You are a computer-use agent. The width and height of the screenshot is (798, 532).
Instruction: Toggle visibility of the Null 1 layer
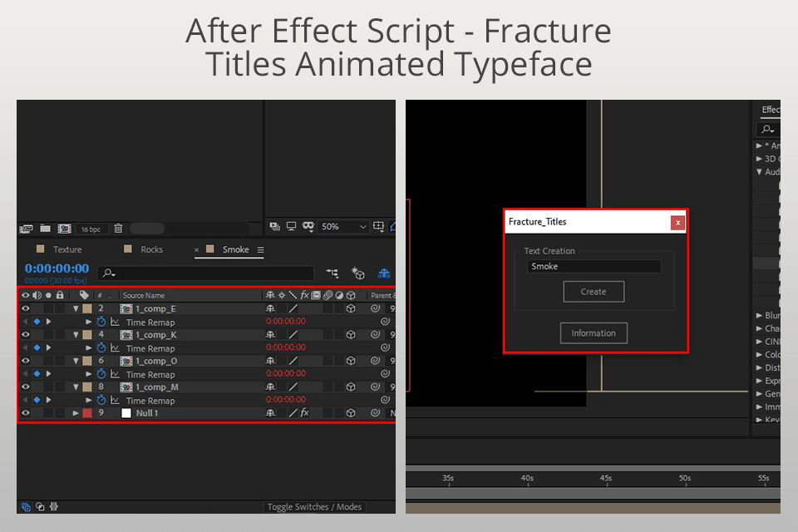click(25, 412)
